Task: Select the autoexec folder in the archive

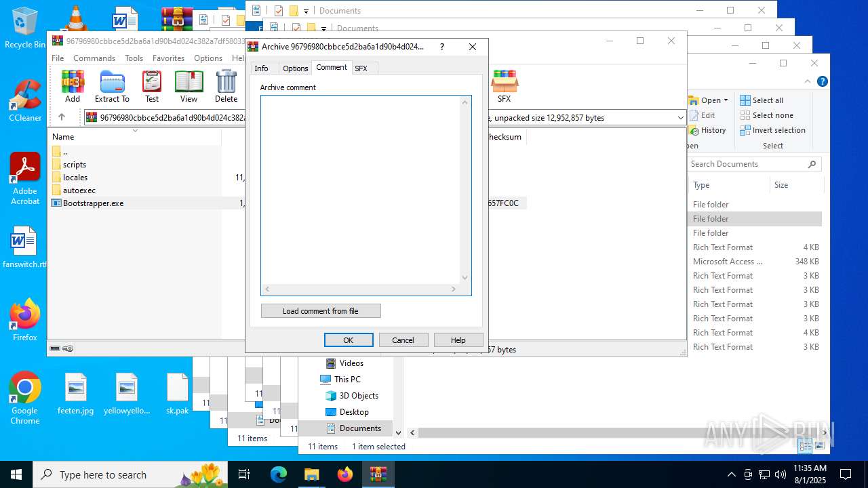Action: tap(79, 190)
